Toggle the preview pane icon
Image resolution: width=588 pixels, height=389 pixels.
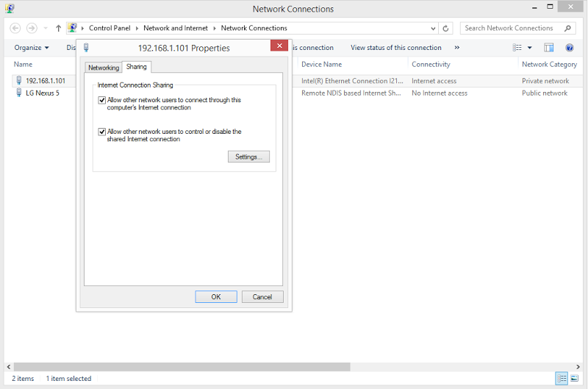click(x=549, y=48)
